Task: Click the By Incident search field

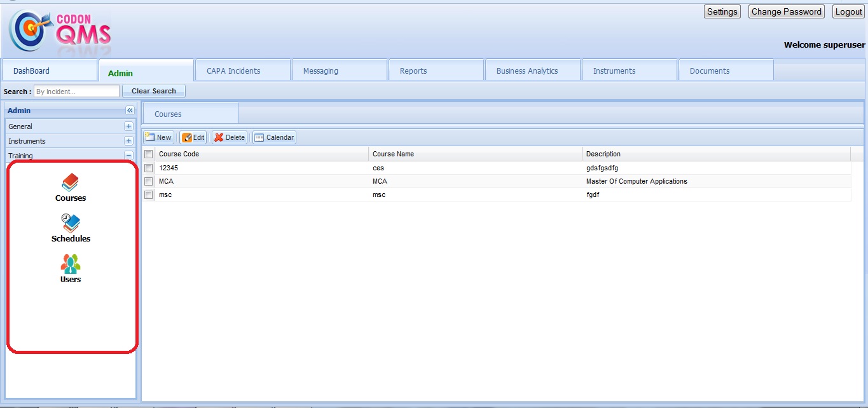Action: (76, 92)
